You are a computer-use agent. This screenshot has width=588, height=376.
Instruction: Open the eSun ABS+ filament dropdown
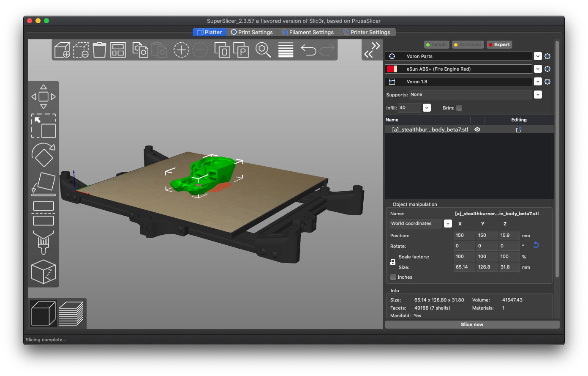click(538, 69)
